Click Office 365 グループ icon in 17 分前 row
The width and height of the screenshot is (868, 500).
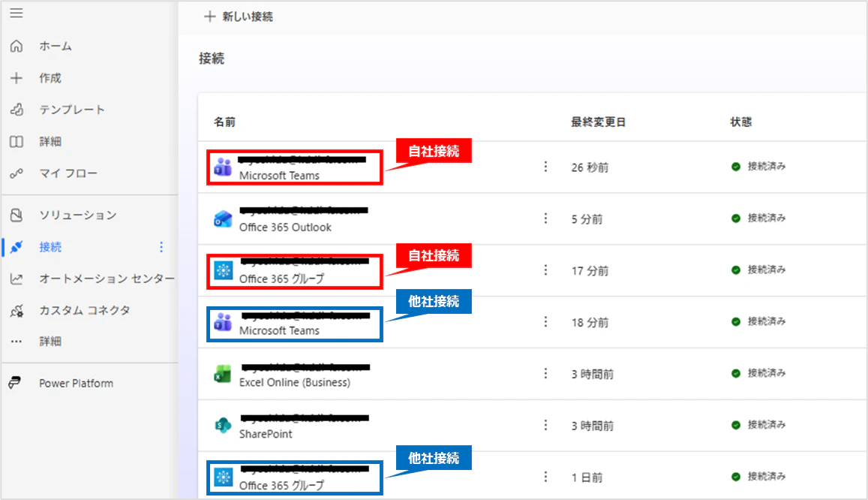(x=224, y=270)
